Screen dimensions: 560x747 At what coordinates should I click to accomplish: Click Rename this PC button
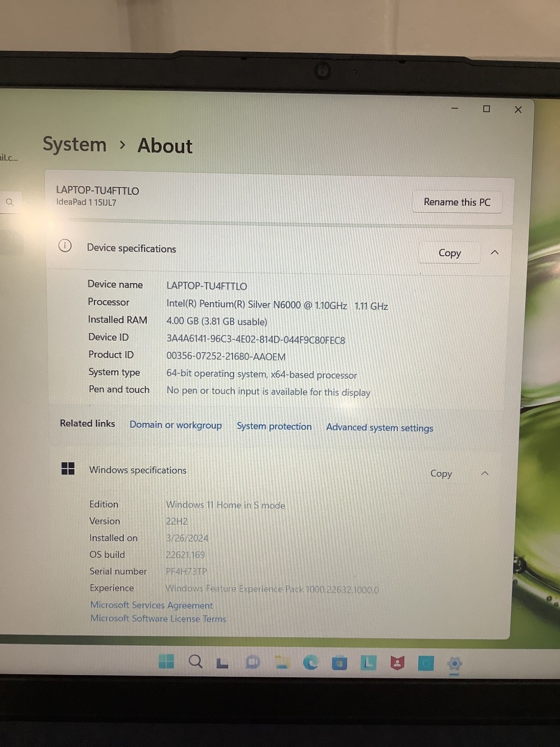[x=457, y=202]
